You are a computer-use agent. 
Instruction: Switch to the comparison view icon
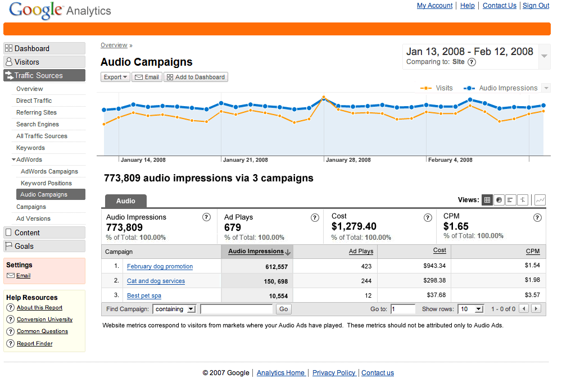coord(523,200)
